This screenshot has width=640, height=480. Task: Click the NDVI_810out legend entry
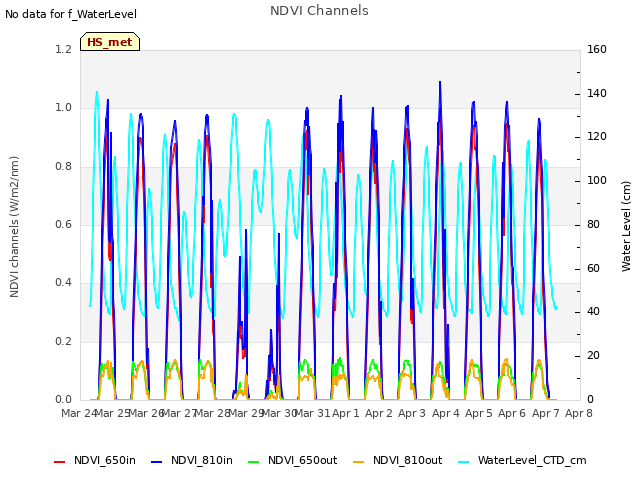point(398,460)
